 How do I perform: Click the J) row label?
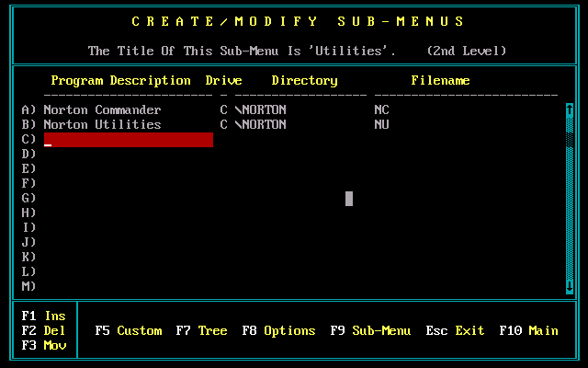coord(28,242)
